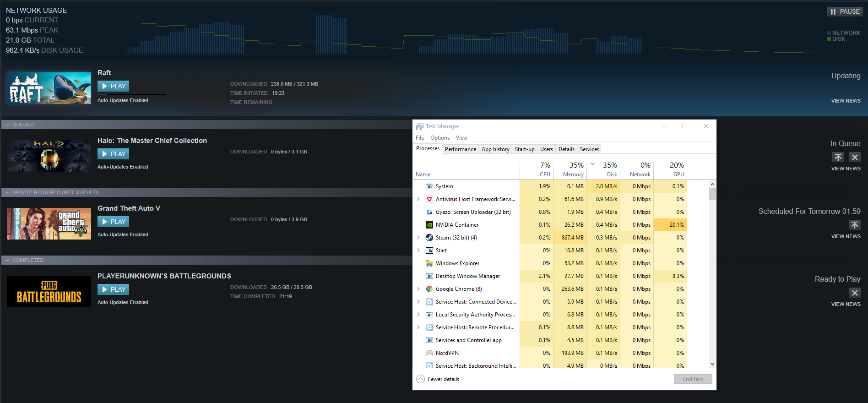The height and width of the screenshot is (403, 868).
Task: Select the NordVPN process icon
Action: pos(429,353)
